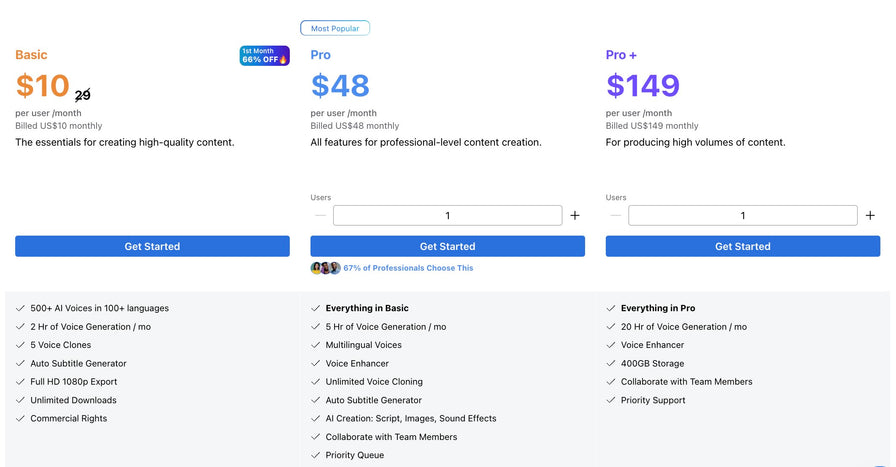Click checkmark beside 5 Voice Clones

pyautogui.click(x=21, y=345)
